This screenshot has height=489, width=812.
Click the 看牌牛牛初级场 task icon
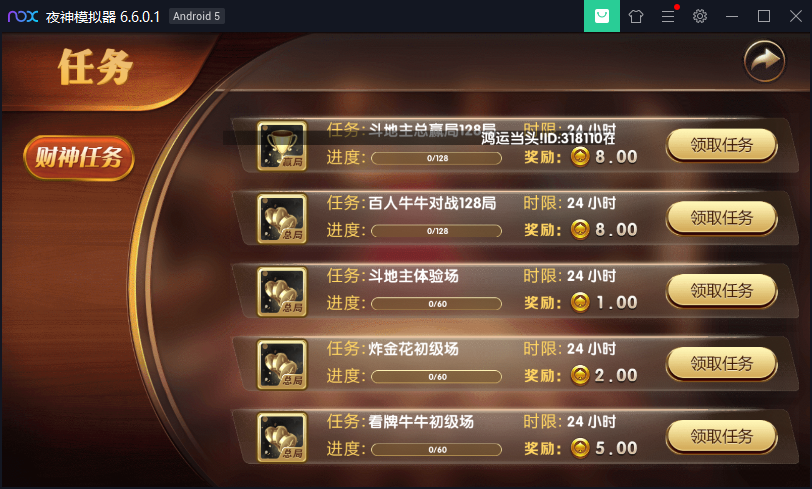coord(282,437)
